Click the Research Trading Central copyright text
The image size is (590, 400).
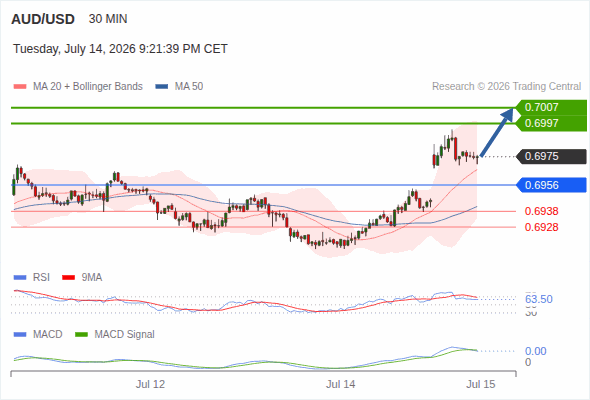pos(506,87)
